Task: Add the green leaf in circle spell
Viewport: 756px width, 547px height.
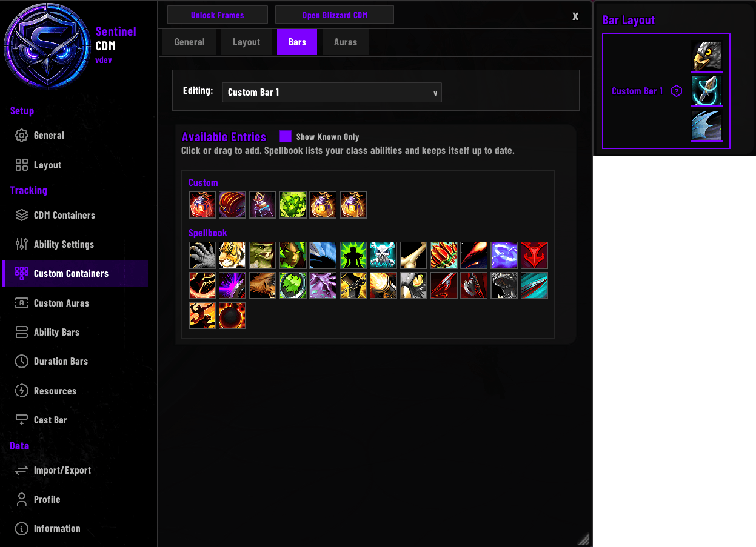Action: [x=293, y=285]
